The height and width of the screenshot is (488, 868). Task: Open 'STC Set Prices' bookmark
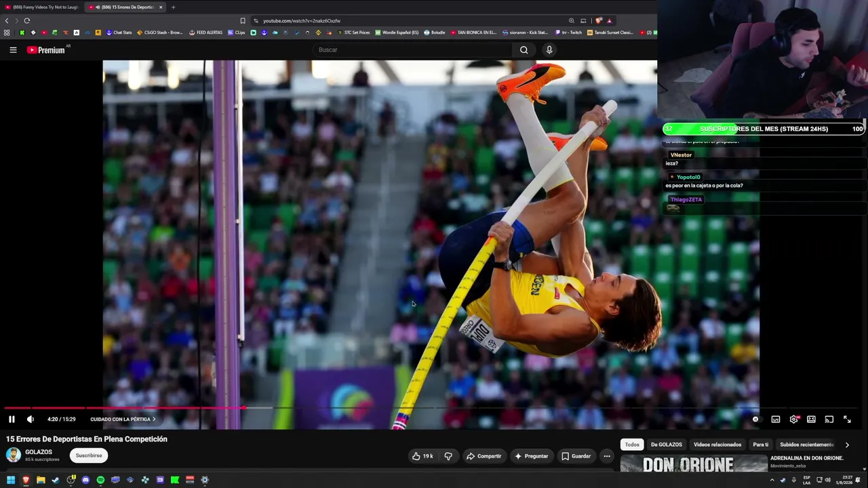(353, 33)
